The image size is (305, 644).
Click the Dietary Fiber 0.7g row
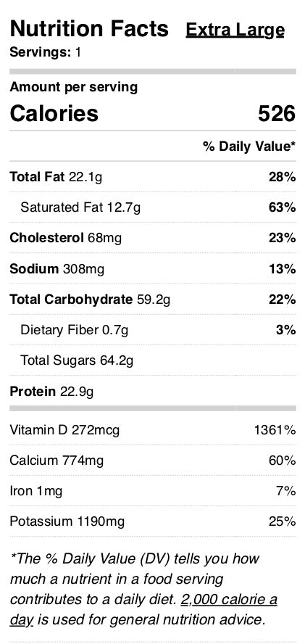tap(153, 330)
